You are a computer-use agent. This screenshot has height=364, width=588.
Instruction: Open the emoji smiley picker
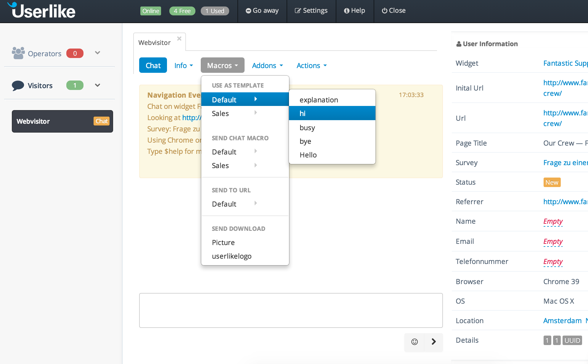point(415,342)
